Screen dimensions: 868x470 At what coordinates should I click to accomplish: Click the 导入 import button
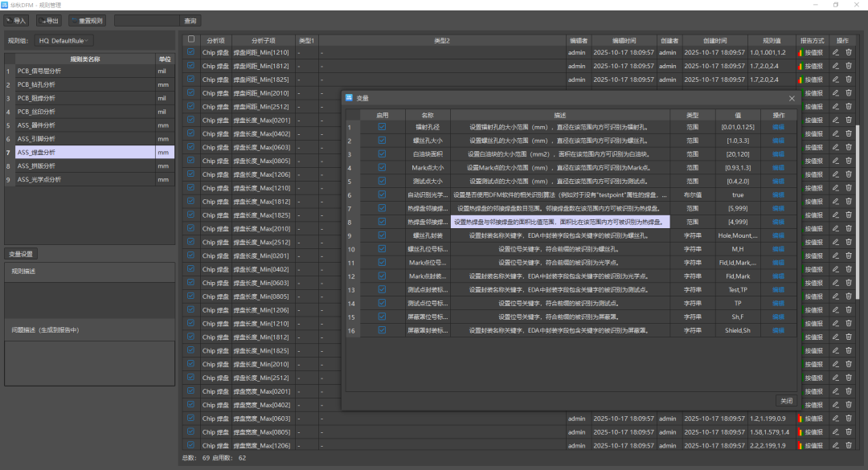pos(16,20)
